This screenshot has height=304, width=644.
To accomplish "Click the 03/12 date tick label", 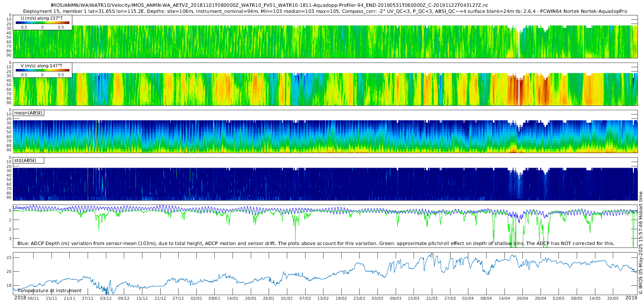I will pyautogui.click(x=106, y=298).
